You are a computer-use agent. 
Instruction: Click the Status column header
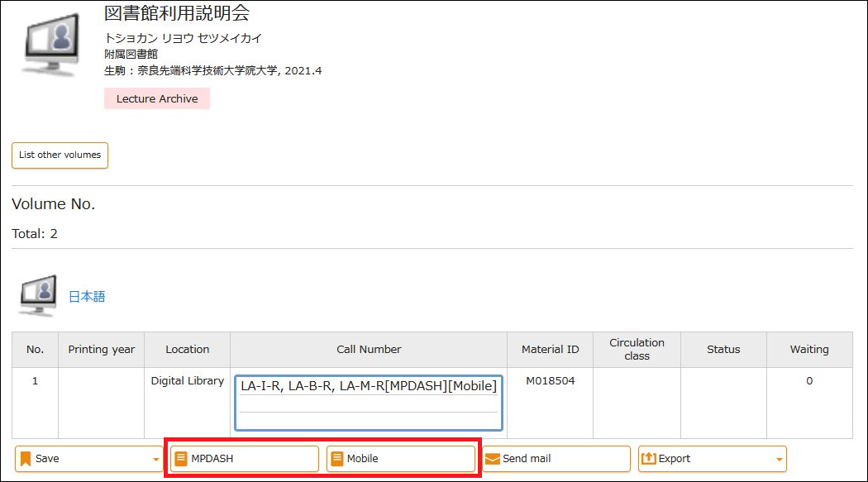[x=723, y=350]
